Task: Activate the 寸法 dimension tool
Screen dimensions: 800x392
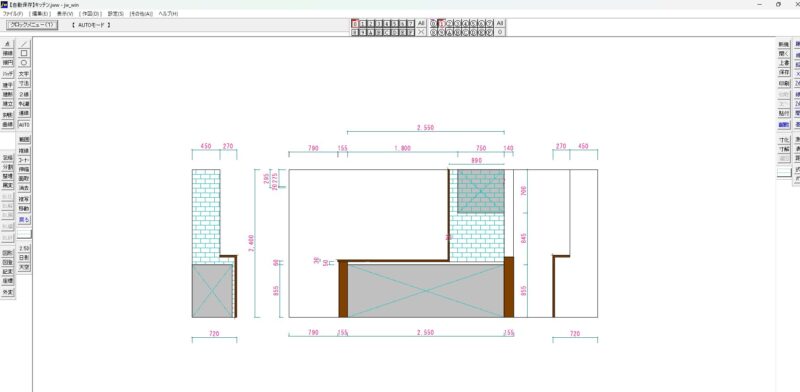Action: (24, 83)
